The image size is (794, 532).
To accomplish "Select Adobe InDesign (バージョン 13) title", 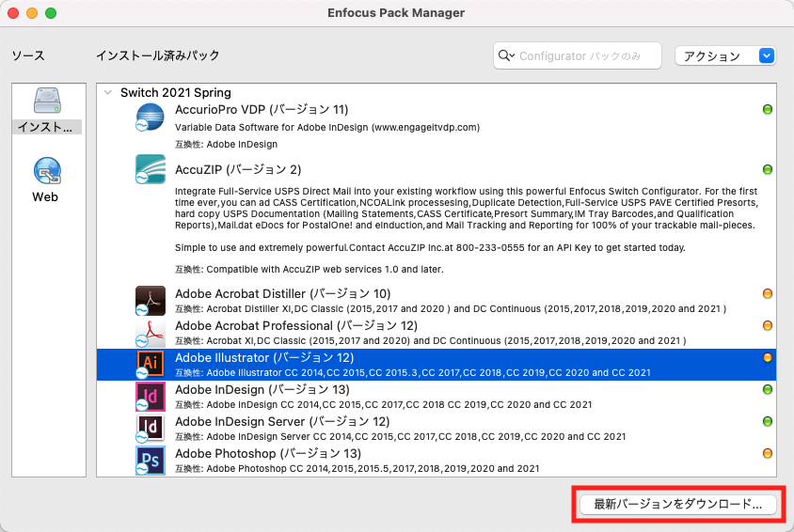I will (262, 389).
